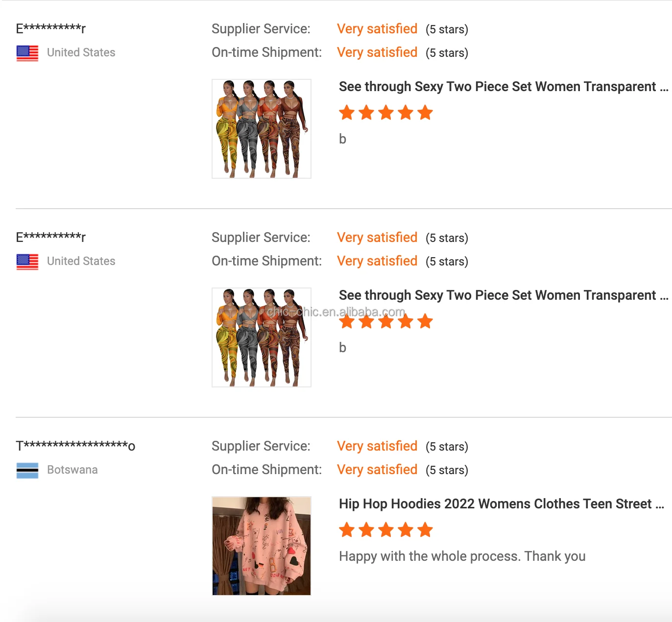Click the five-star rating in the first review
The width and height of the screenshot is (672, 622).
pyautogui.click(x=386, y=113)
